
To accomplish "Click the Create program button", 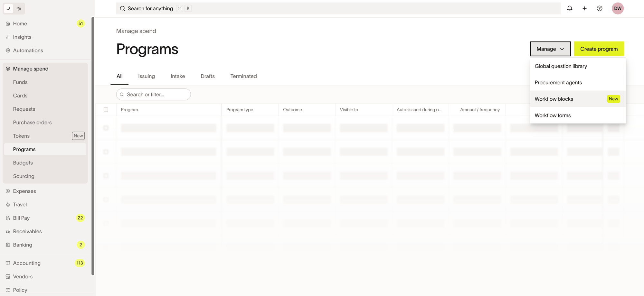I will pyautogui.click(x=599, y=49).
